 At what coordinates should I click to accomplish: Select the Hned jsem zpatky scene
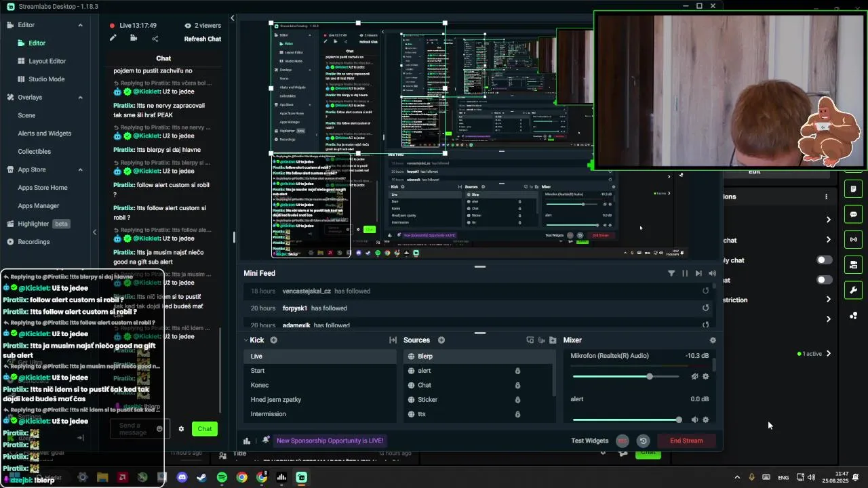click(x=320, y=399)
